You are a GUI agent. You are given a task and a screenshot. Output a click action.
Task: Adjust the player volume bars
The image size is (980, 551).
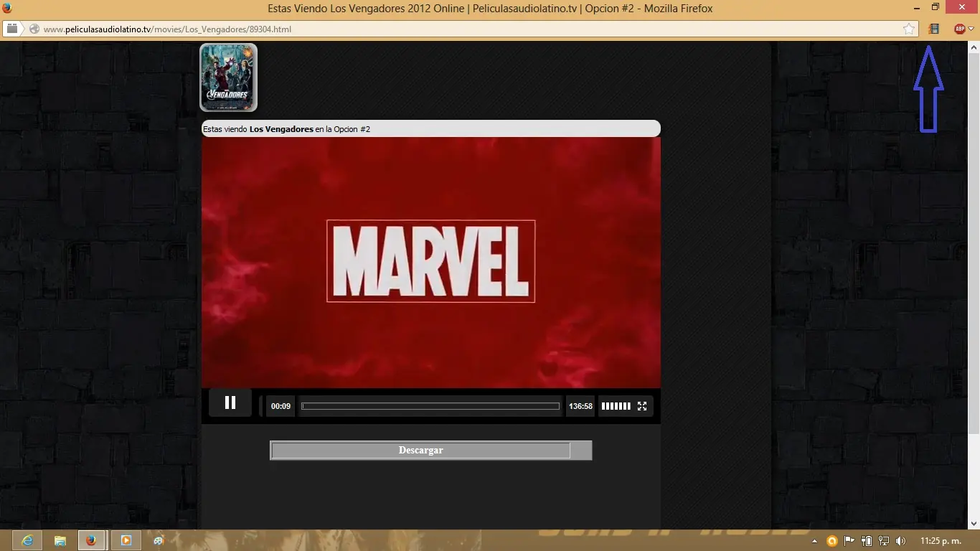616,406
